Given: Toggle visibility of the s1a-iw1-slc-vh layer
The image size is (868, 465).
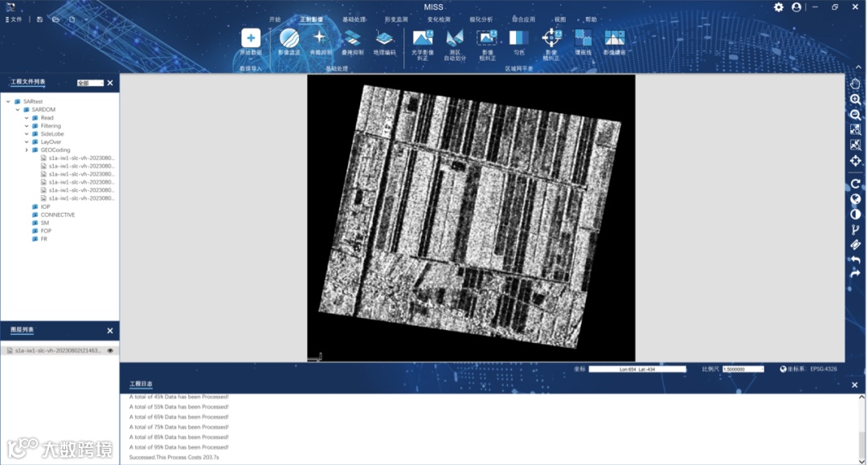Looking at the screenshot, I should click(x=110, y=351).
